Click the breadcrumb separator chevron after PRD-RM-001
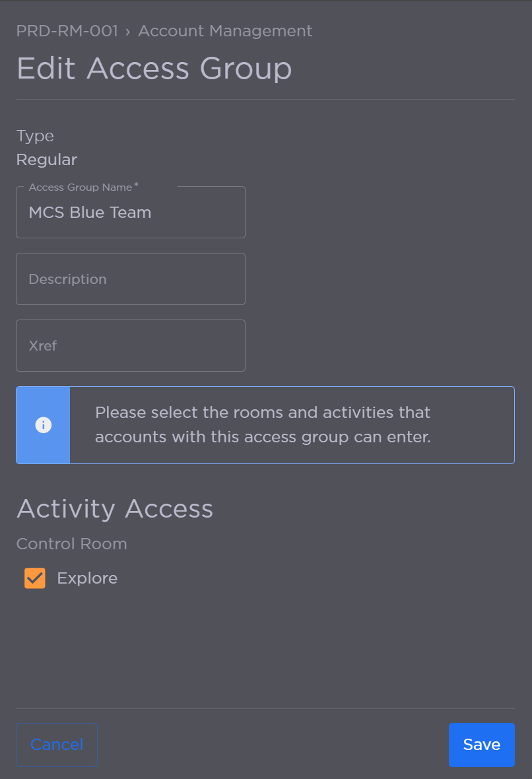The image size is (532, 779). 128,30
